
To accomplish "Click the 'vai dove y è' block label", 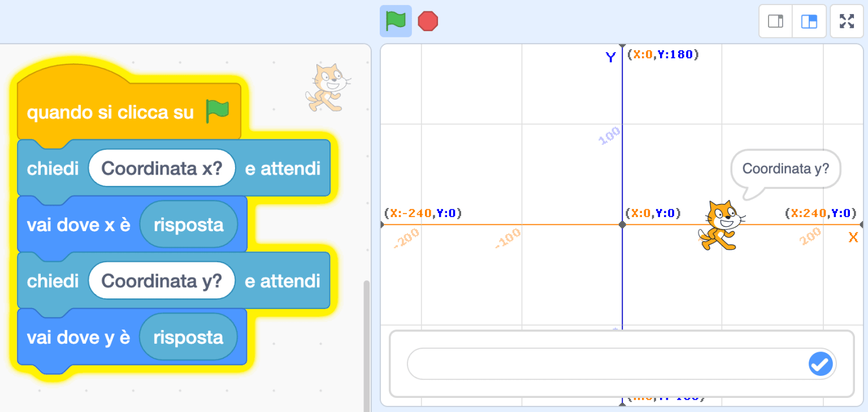I will pos(79,337).
